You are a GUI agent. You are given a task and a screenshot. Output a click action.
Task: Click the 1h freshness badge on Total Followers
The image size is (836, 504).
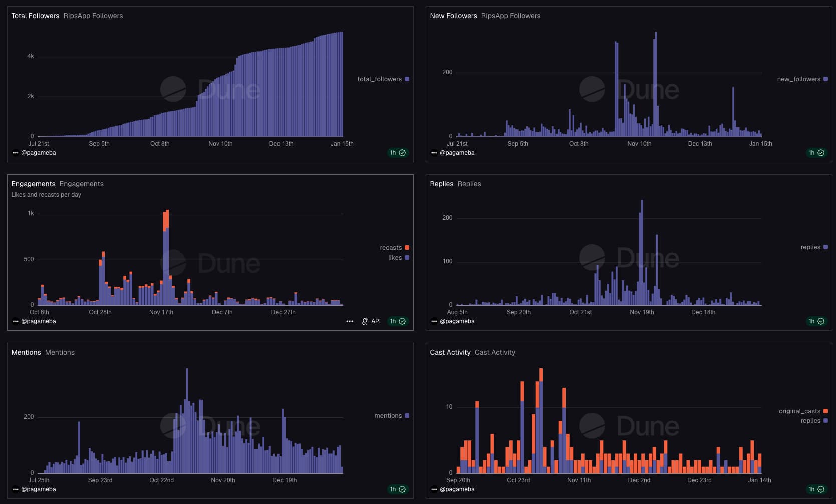(398, 153)
